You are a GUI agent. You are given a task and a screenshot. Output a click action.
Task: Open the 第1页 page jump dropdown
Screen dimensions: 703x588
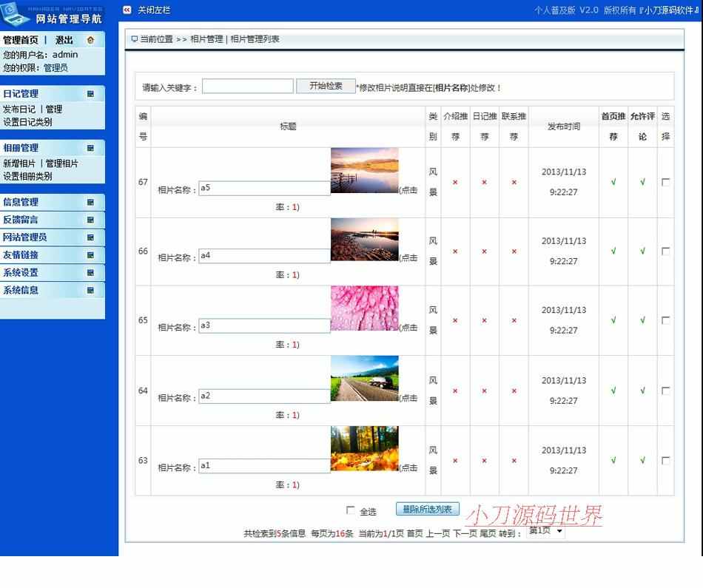[545, 531]
